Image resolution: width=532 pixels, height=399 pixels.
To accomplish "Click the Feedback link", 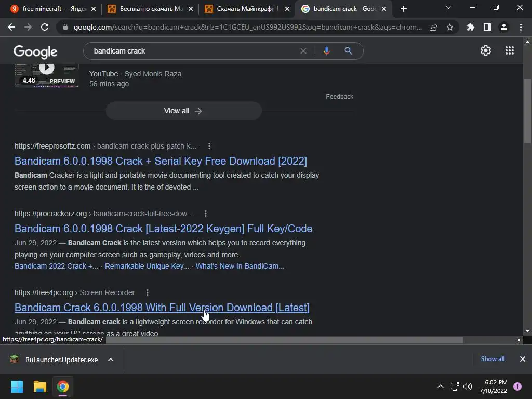I will point(340,97).
